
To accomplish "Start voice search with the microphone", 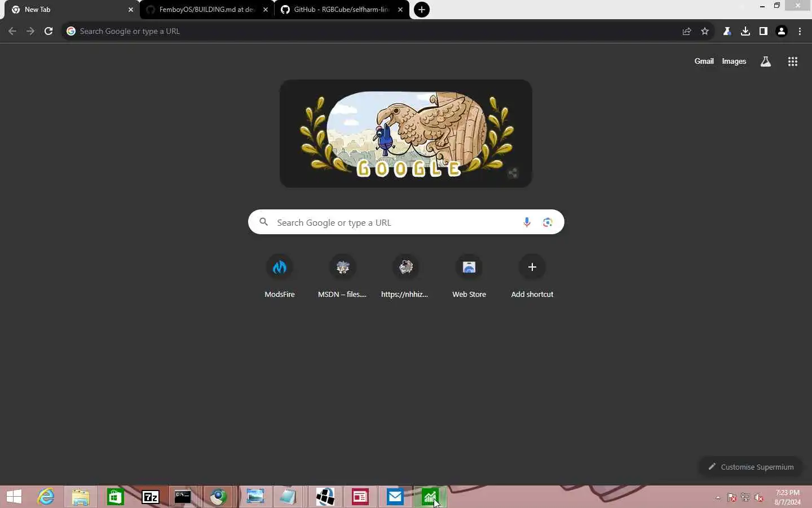I will [527, 222].
